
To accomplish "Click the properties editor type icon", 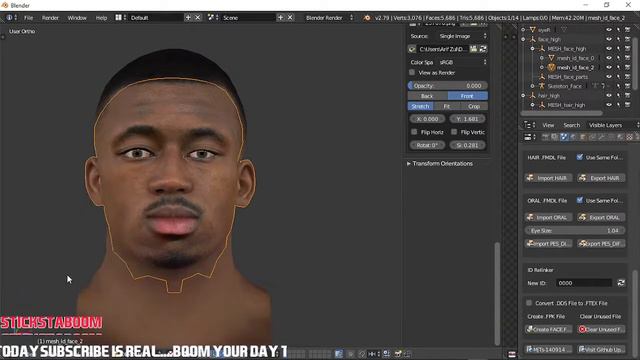I will point(529,137).
